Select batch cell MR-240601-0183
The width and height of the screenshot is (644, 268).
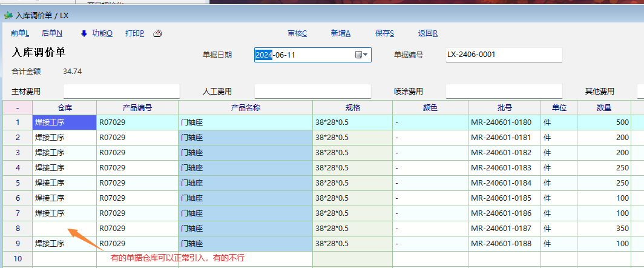click(504, 168)
